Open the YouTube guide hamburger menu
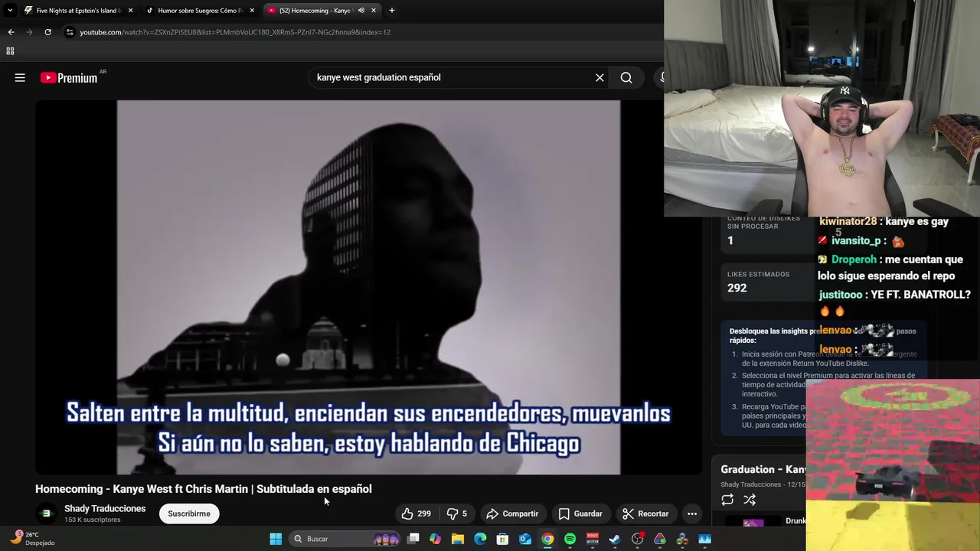This screenshot has width=980, height=551. tap(20, 77)
